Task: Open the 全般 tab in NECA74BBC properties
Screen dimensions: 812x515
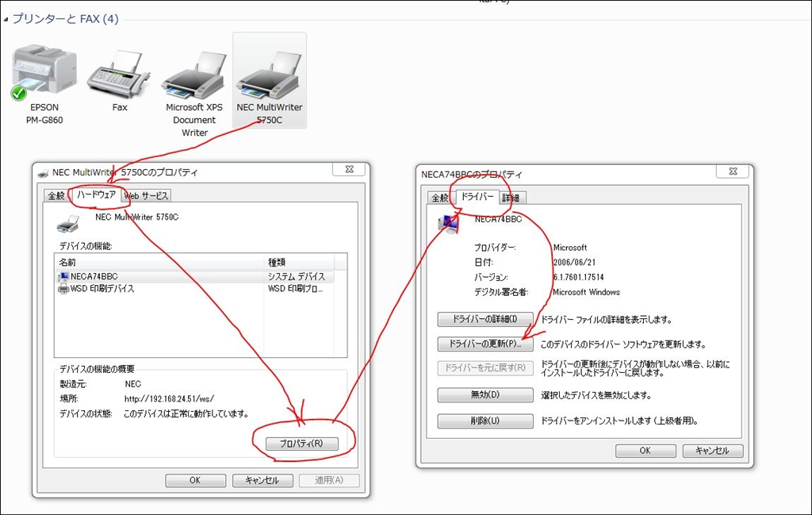Action: coord(440,198)
